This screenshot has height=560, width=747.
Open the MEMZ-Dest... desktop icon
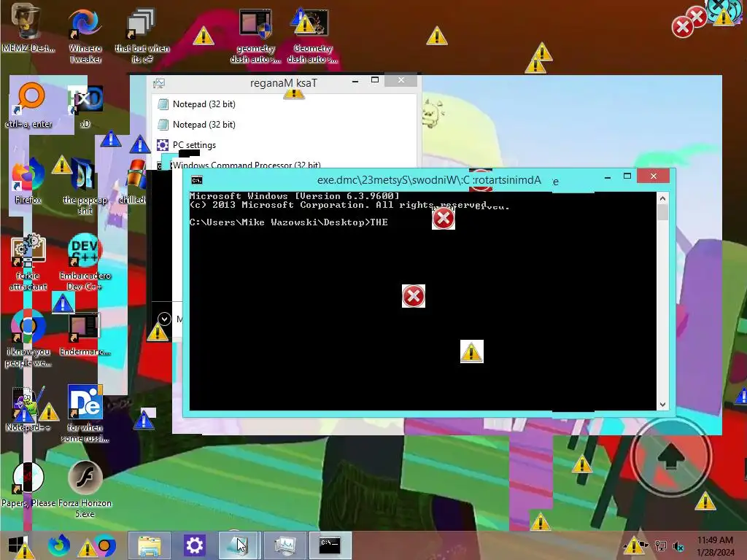[x=27, y=28]
